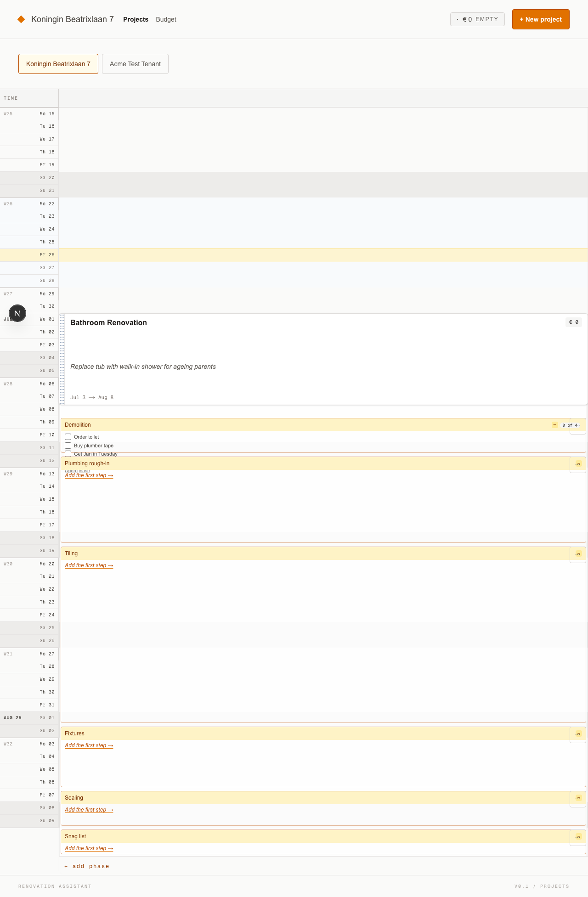Click the small icon in Tiling header
The image size is (588, 897).
[578, 553]
